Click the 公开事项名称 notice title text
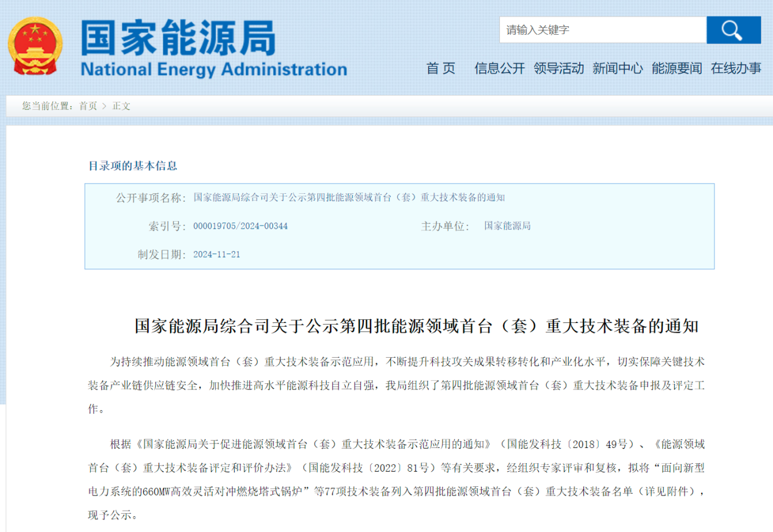This screenshot has height=532, width=773. point(349,197)
